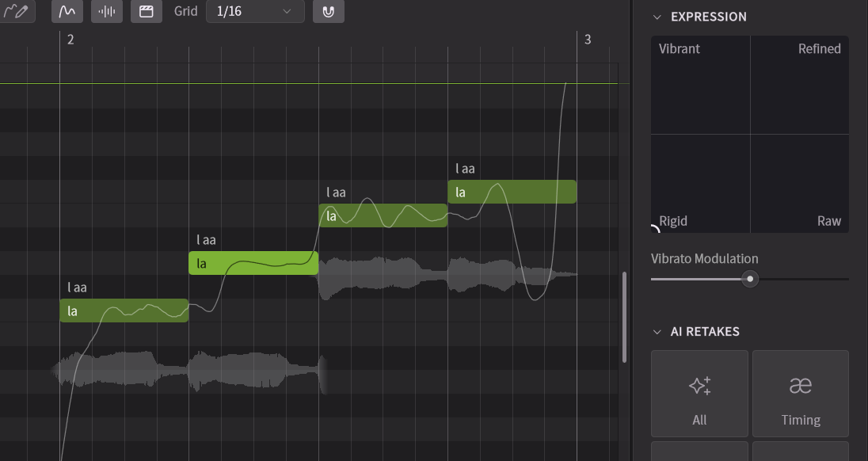Click bar 2 marker on the ruler

pyautogui.click(x=70, y=40)
